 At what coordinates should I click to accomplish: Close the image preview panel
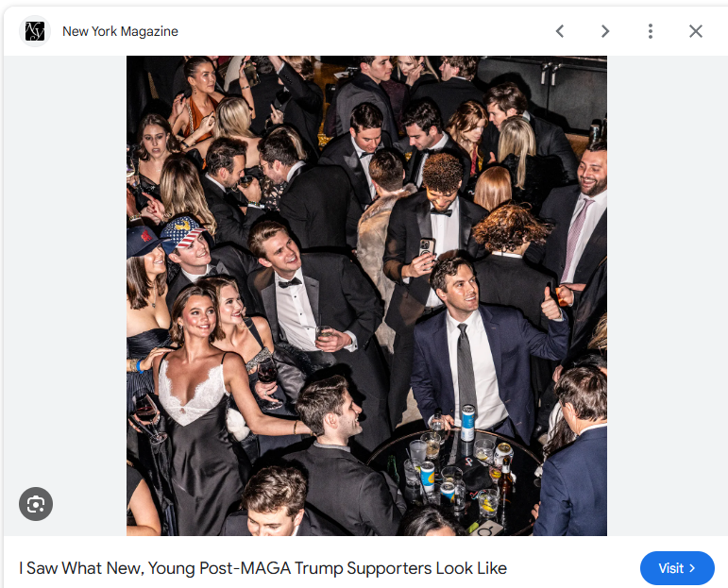click(696, 31)
